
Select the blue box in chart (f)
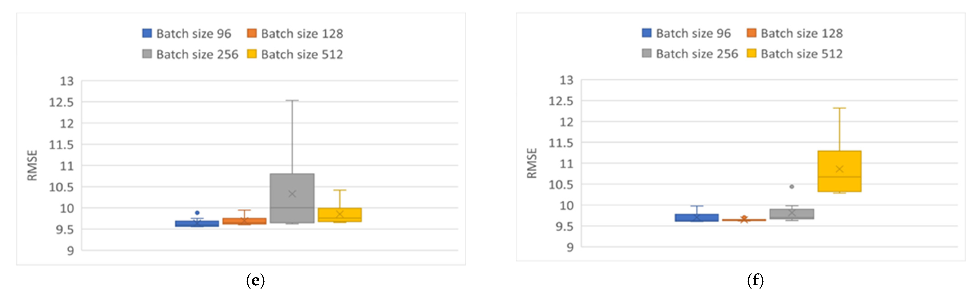click(x=697, y=218)
